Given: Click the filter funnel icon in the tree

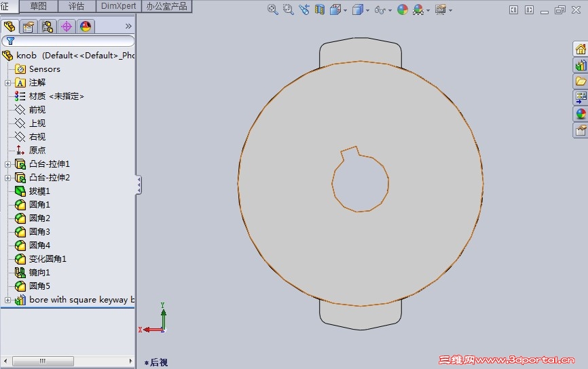Looking at the screenshot, I should click(x=10, y=41).
